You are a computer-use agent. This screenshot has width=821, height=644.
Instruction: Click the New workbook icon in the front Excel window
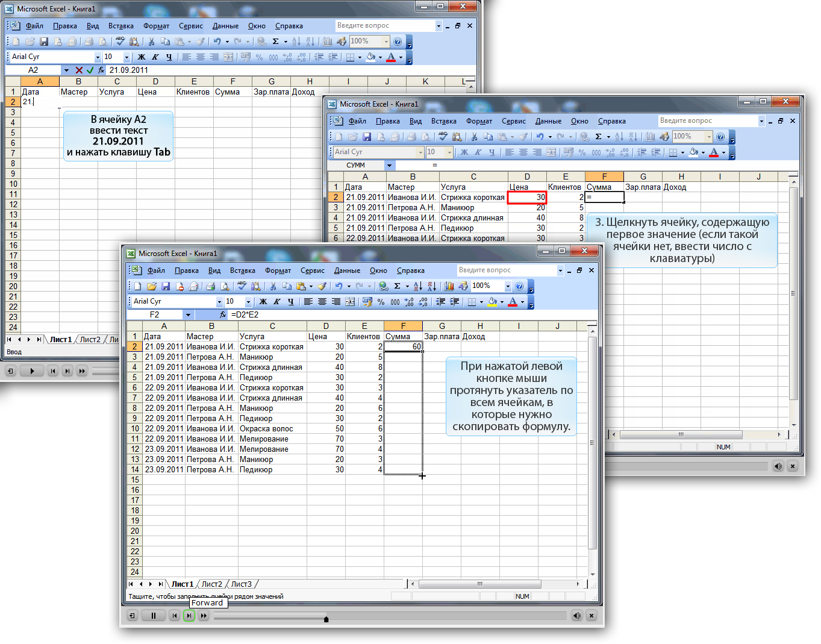(137, 286)
